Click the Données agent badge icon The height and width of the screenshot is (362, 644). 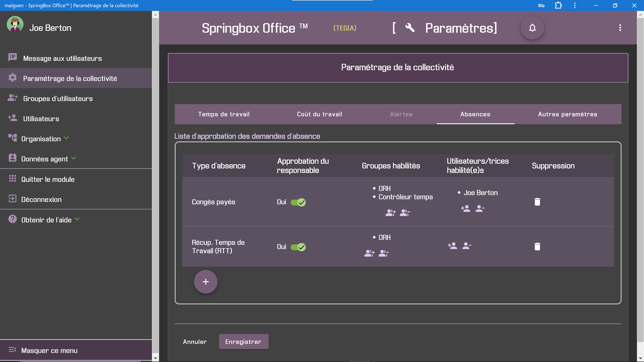point(13,158)
